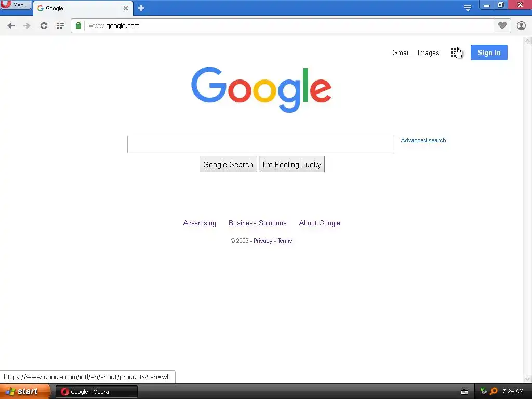Open Images link
Screen dimensions: 532x399
point(428,52)
